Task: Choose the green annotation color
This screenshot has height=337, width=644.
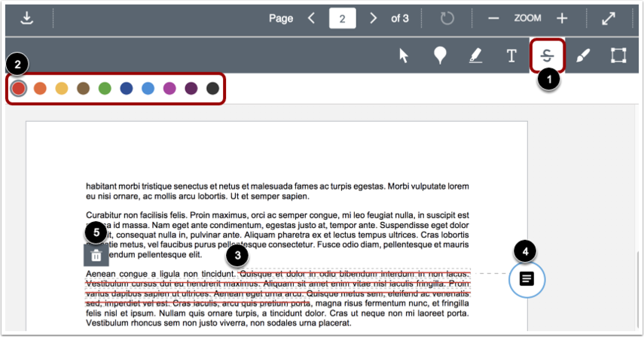Action: [x=105, y=88]
